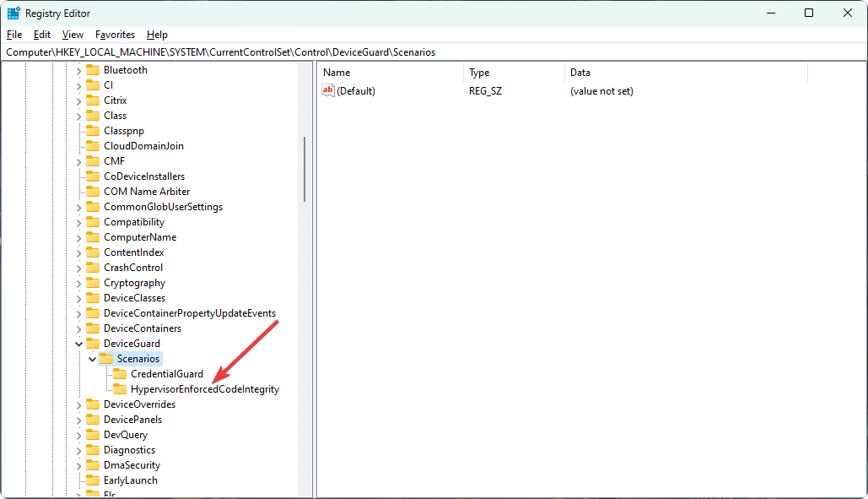
Task: Select the CI key label
Action: point(109,84)
